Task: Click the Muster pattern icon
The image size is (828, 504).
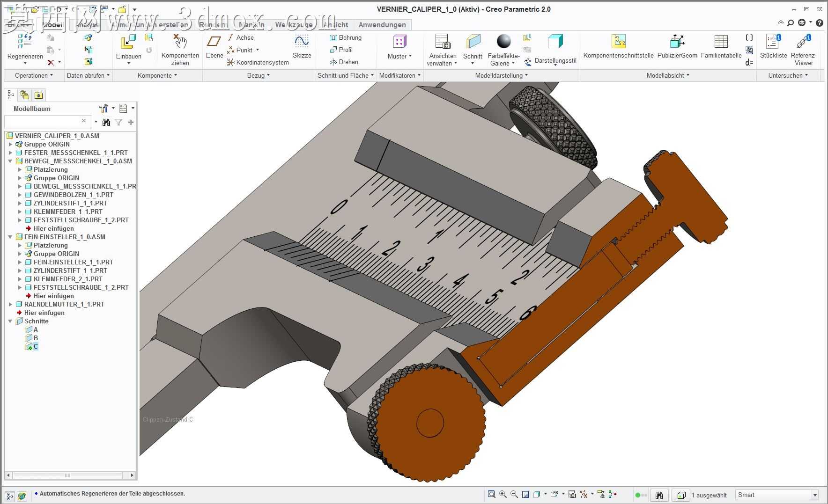Action: (399, 42)
